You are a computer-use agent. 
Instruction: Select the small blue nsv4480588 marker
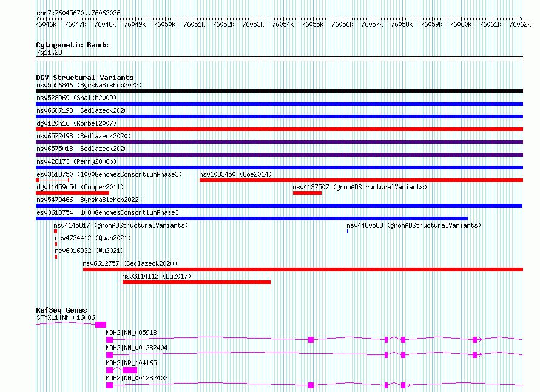348,231
